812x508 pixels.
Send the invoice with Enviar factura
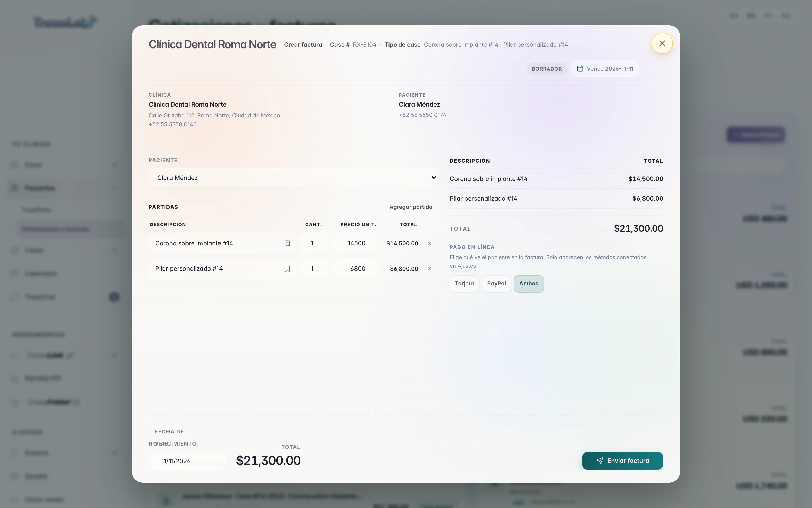622,461
